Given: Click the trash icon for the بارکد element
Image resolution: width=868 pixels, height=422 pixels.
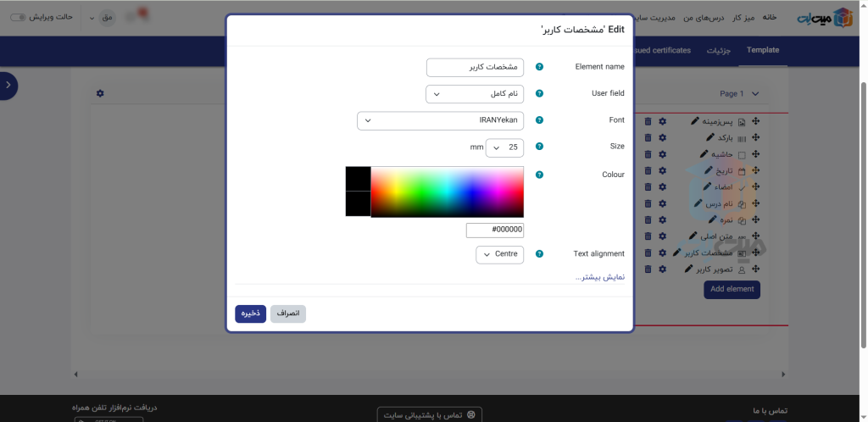Looking at the screenshot, I should 648,137.
